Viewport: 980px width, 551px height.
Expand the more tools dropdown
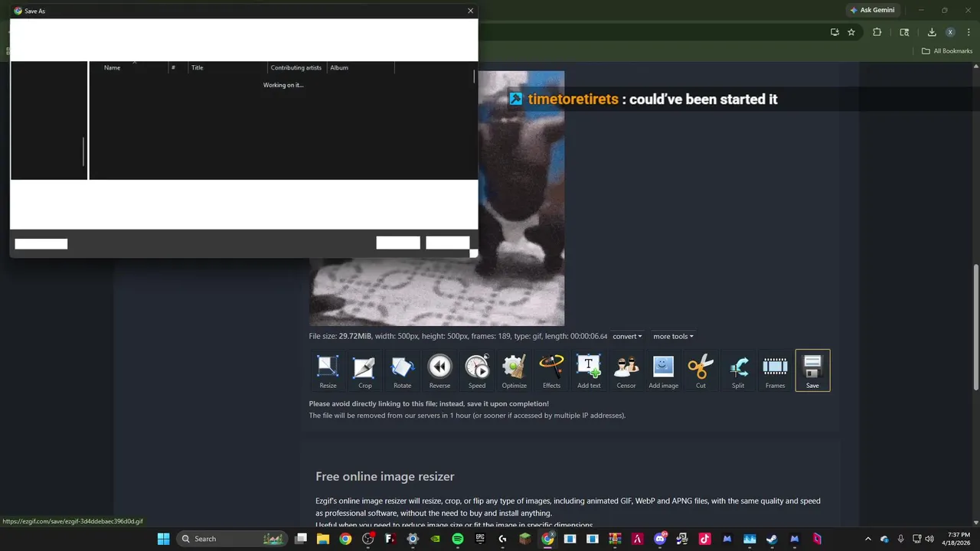point(673,337)
